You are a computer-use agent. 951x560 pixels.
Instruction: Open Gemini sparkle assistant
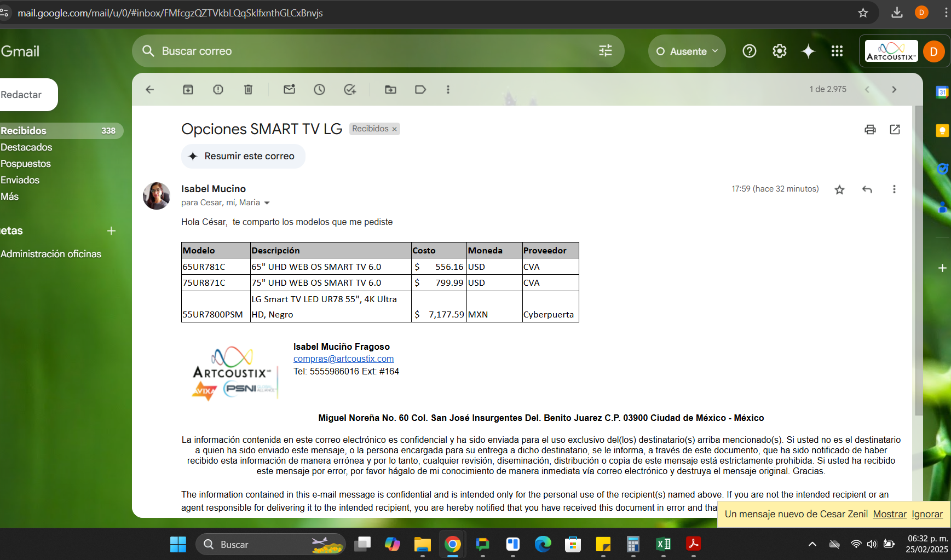pyautogui.click(x=808, y=51)
